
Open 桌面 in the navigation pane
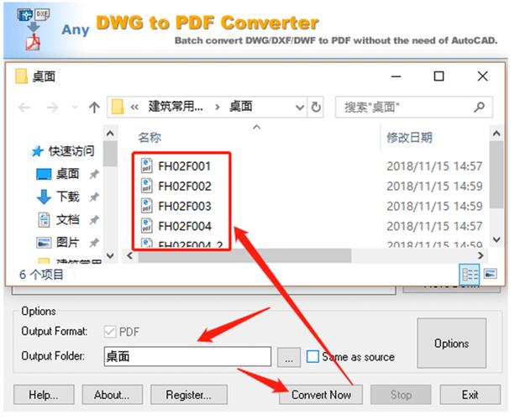tap(68, 174)
